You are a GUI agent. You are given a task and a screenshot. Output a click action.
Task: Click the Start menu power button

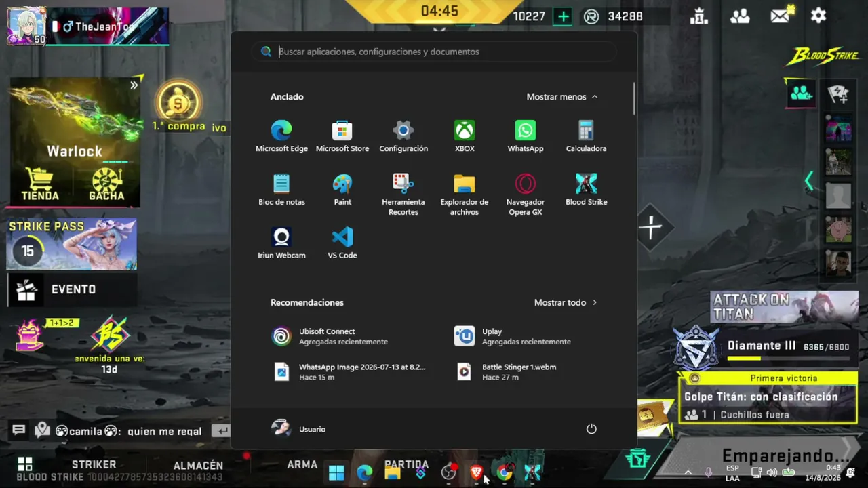[591, 429]
